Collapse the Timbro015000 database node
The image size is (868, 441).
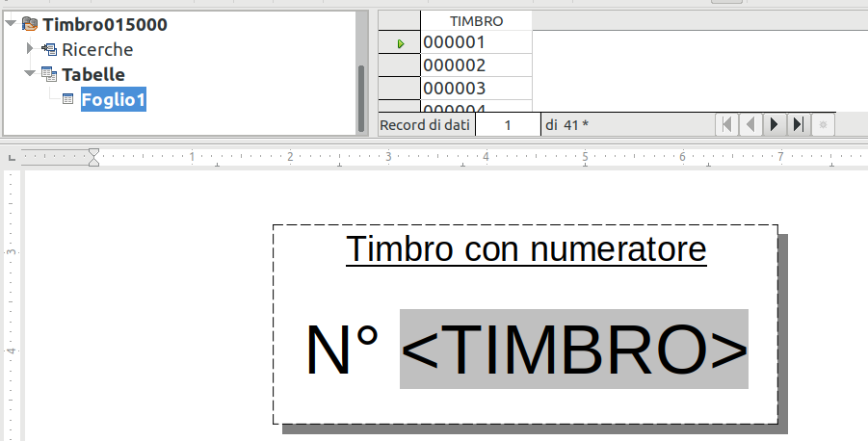pos(10,24)
